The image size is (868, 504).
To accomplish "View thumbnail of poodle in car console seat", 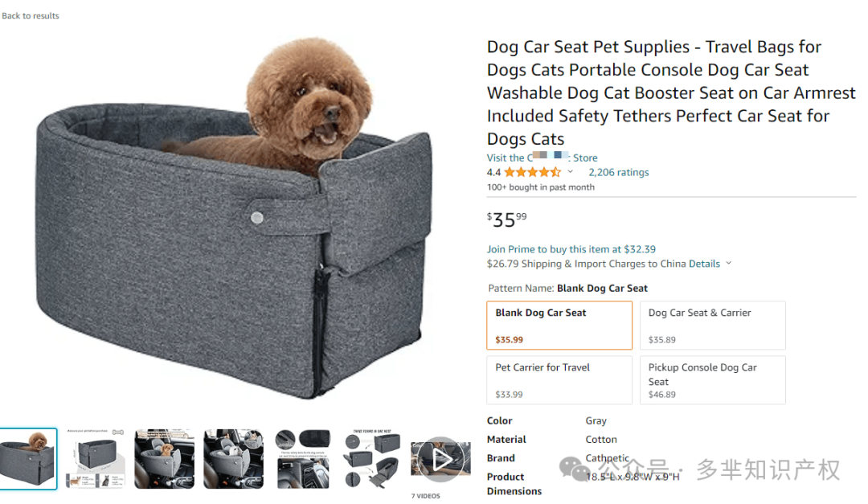I will pyautogui.click(x=164, y=458).
